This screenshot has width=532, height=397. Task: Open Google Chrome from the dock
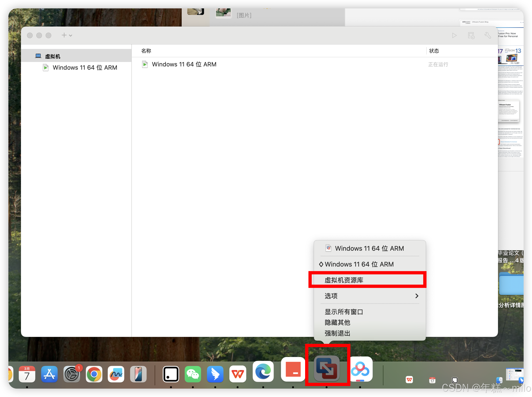(x=94, y=374)
